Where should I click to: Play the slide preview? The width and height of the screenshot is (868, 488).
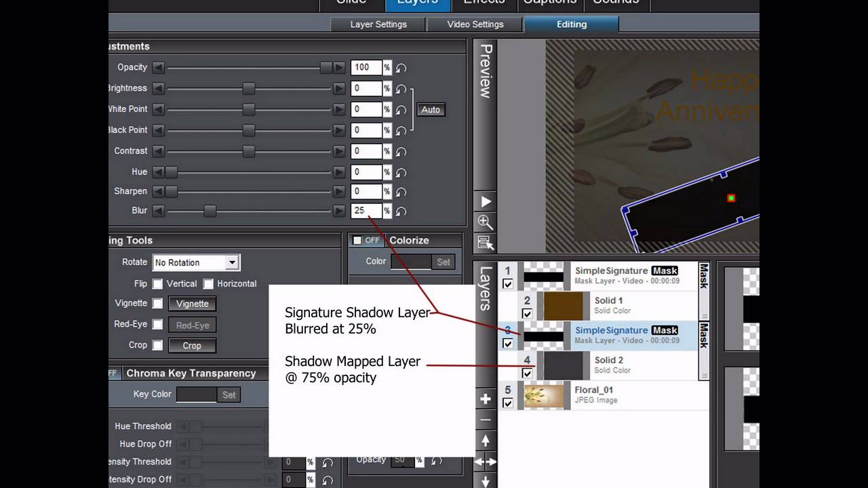point(486,202)
